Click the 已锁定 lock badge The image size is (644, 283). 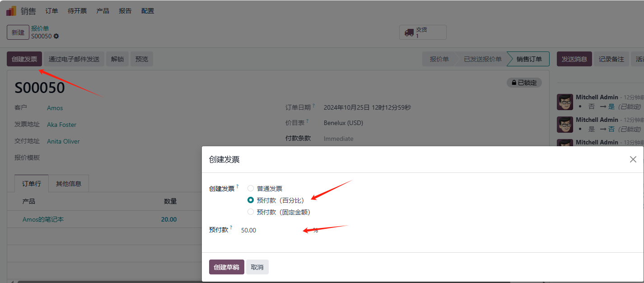coord(524,83)
